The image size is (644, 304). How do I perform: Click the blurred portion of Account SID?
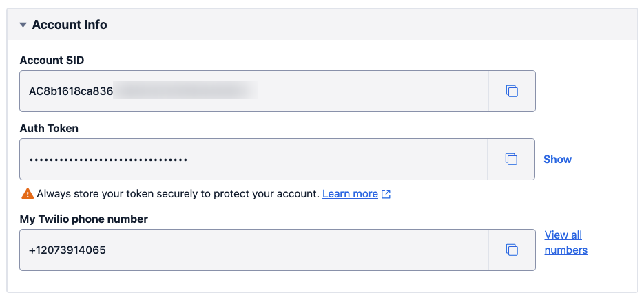pos(185,91)
